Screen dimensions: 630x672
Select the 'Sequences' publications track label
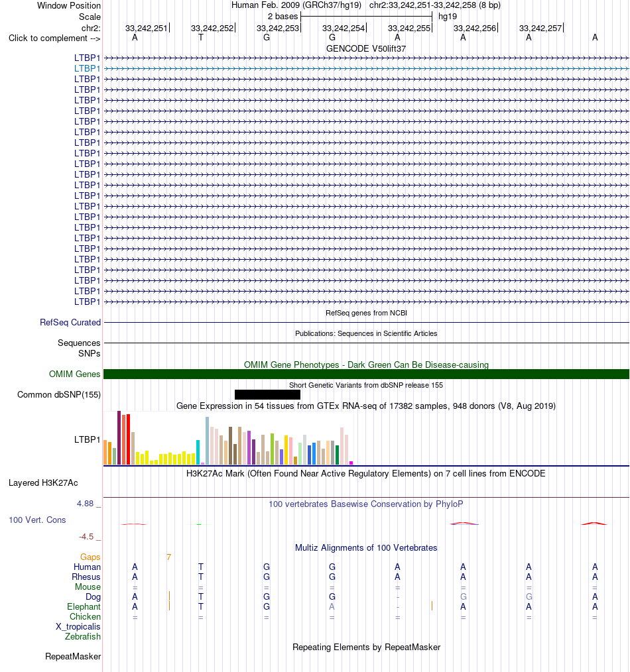pos(79,343)
